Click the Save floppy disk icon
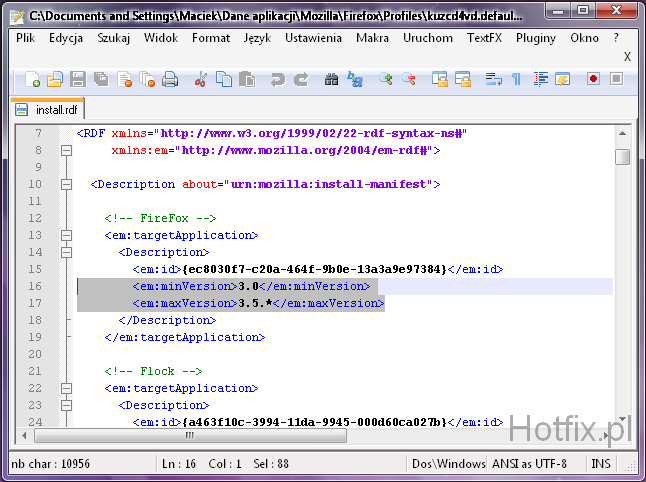Viewport: 646px width, 482px height. click(78, 79)
